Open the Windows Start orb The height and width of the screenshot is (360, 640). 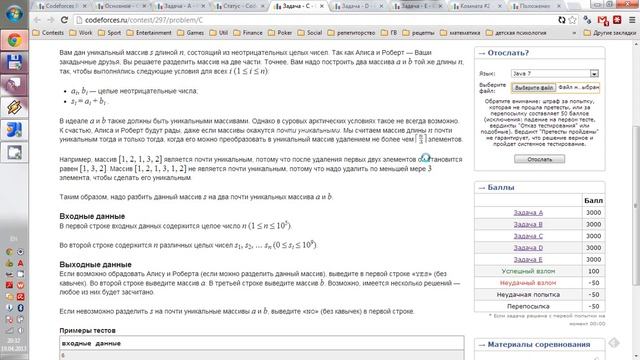click(x=14, y=14)
